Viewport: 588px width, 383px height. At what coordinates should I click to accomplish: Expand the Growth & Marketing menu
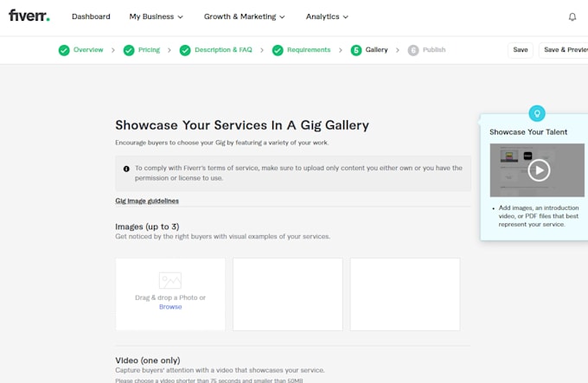[244, 16]
